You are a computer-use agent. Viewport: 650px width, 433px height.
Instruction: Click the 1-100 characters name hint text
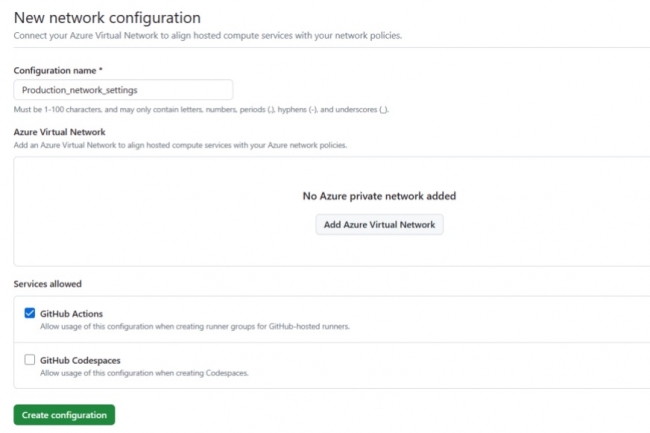click(x=200, y=109)
